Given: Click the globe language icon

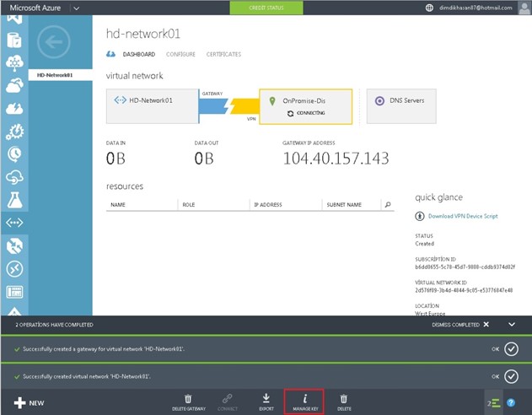Looking at the screenshot, I should click(x=429, y=8).
